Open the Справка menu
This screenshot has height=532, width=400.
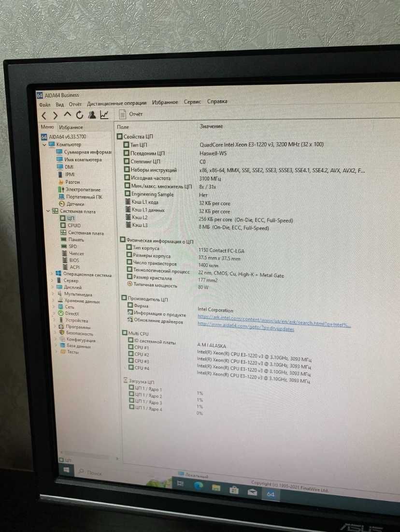(x=217, y=101)
